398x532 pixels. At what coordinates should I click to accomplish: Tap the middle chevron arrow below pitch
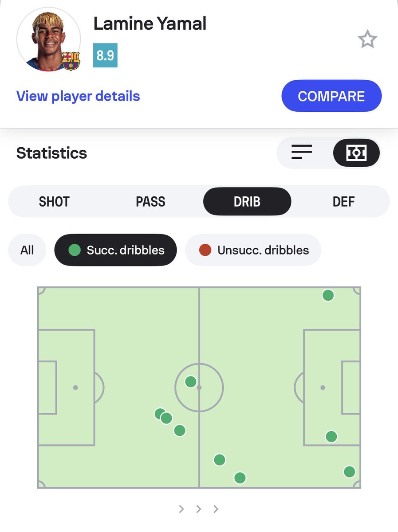click(199, 509)
